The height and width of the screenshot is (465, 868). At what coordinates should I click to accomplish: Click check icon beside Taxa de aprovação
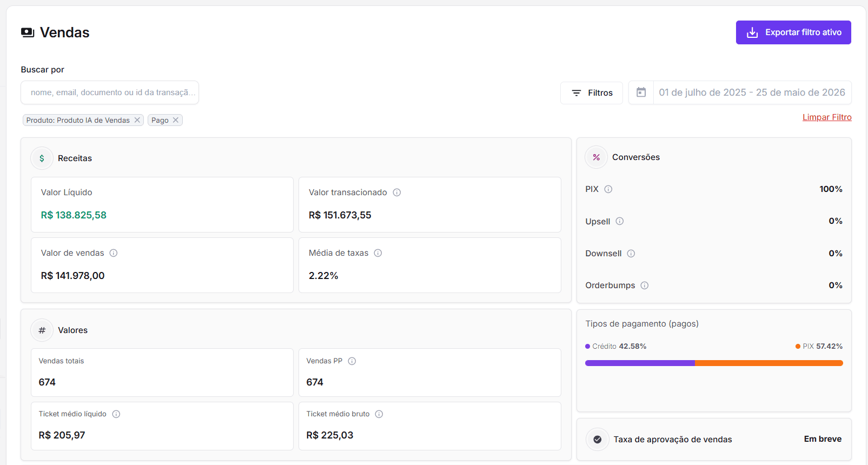[x=598, y=440]
